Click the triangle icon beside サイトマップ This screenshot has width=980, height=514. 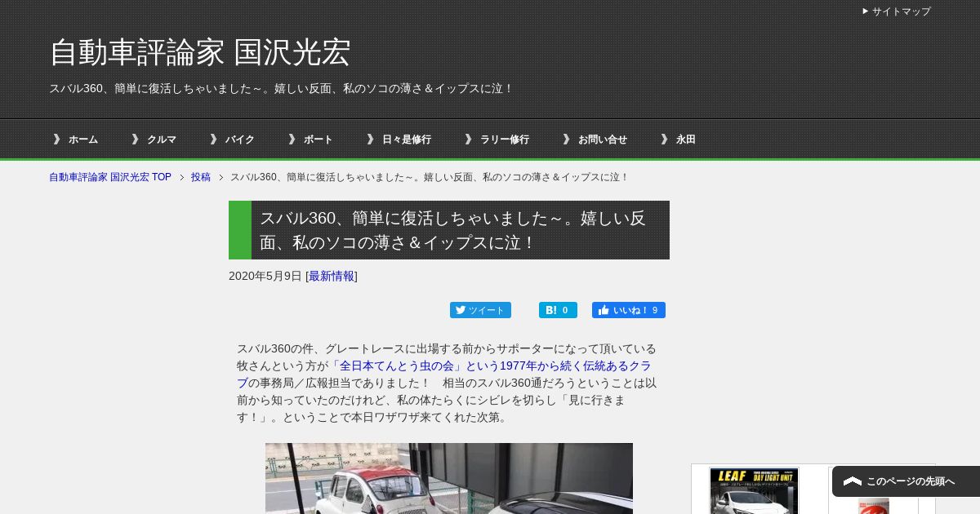(866, 11)
